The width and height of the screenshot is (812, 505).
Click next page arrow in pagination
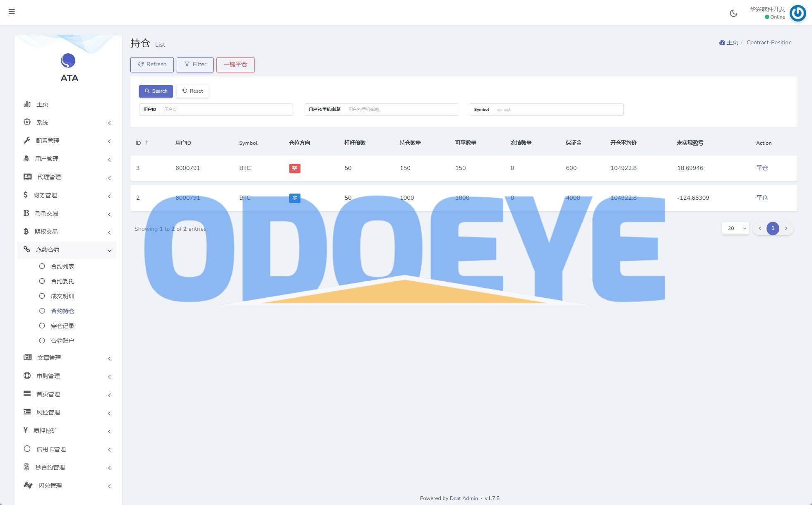(786, 228)
